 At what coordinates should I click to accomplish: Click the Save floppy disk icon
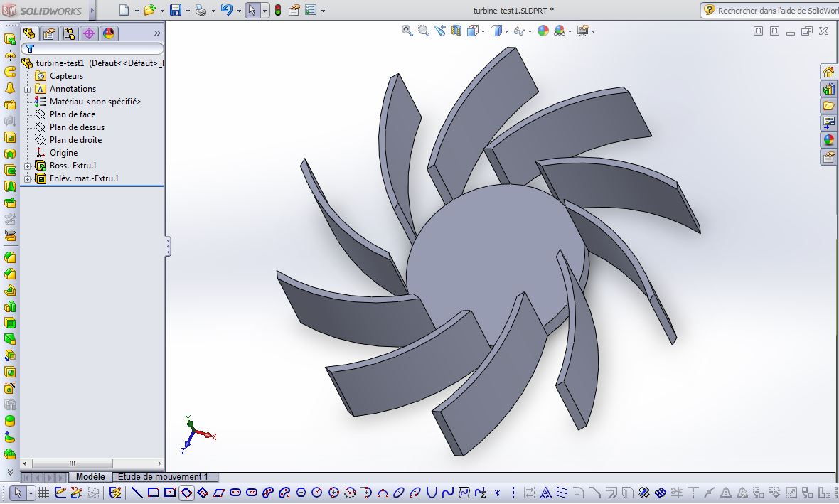coord(175,10)
